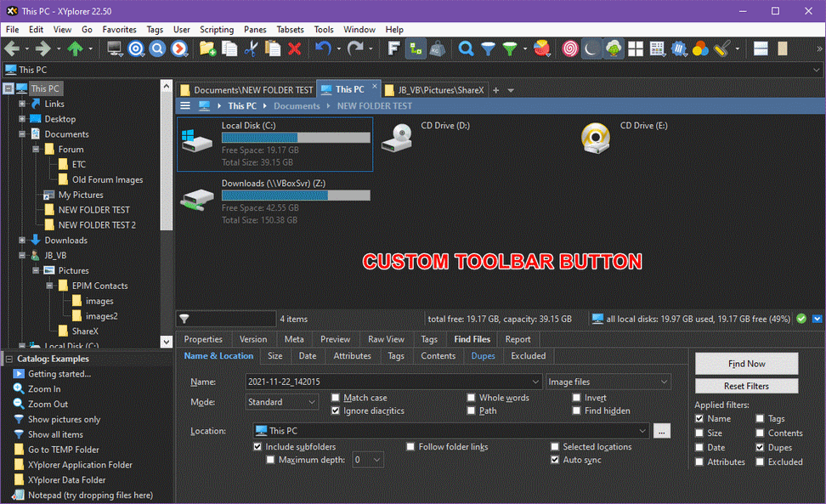Click the blue Undo arrow icon
826x504 pixels.
323,49
